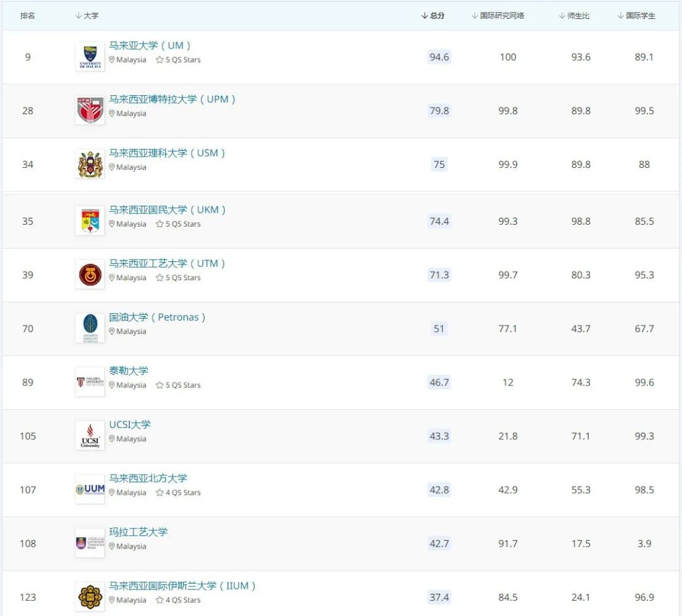The height and width of the screenshot is (616, 682).
Task: Open 马来西亚北方大学 link
Action: coord(148,478)
